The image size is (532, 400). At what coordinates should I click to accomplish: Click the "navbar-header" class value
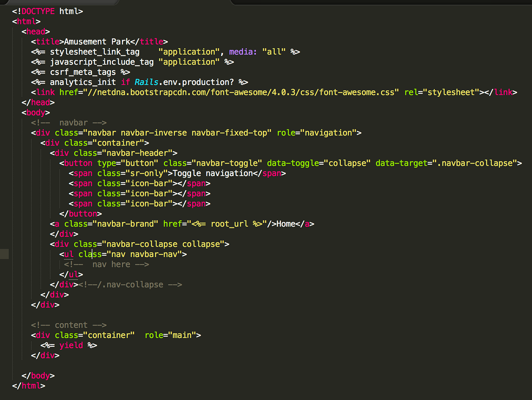click(x=137, y=153)
